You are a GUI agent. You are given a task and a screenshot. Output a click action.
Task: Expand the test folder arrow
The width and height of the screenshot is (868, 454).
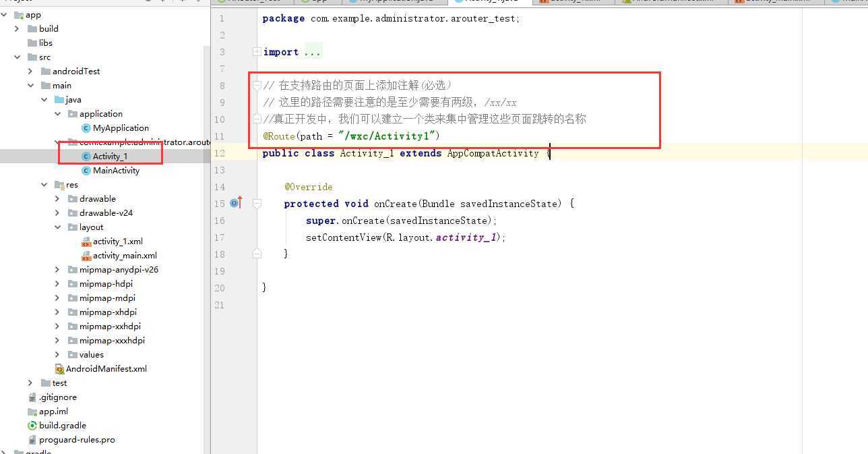click(30, 383)
